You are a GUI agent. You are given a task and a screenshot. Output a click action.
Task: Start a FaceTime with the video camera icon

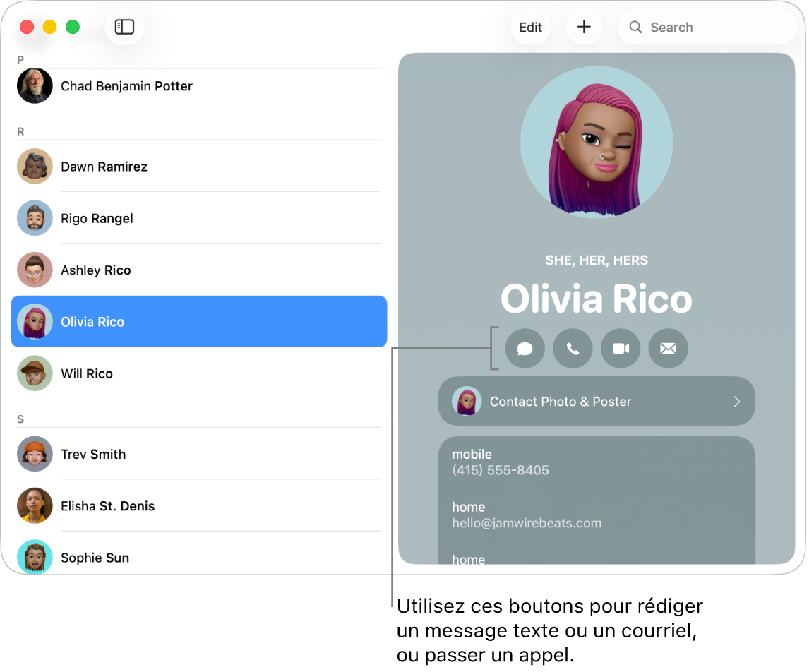click(x=621, y=348)
